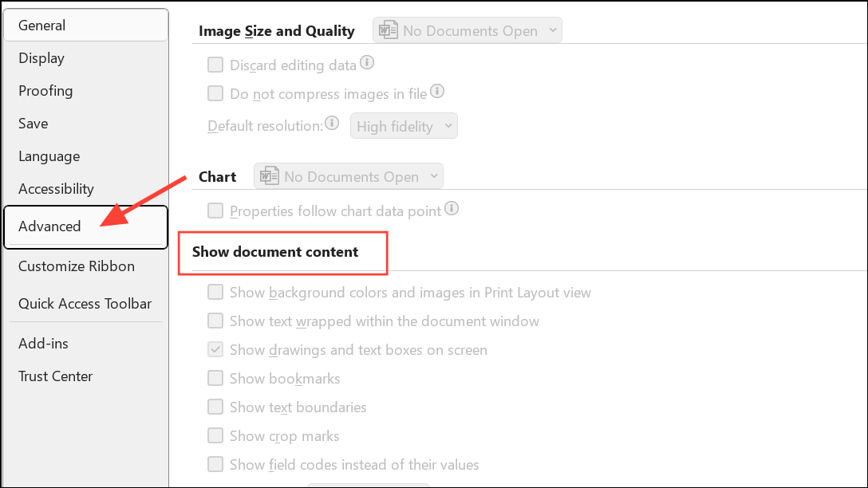Click the Word document icon in the Chart selector
868x488 pixels.
[x=268, y=175]
